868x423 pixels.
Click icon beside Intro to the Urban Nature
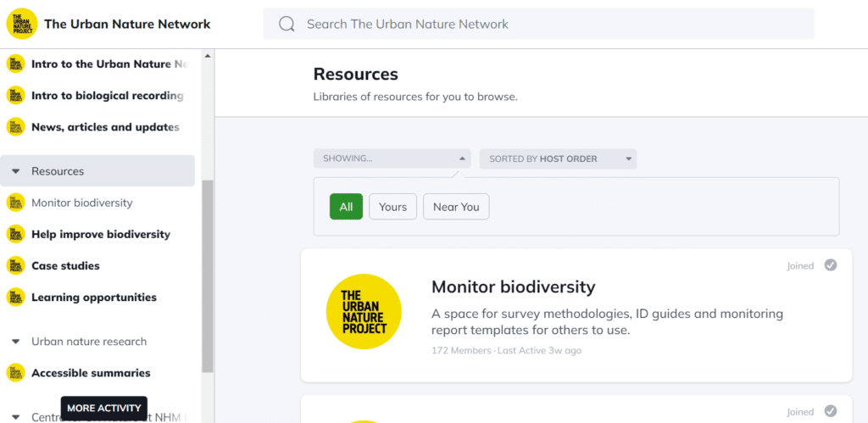15,64
